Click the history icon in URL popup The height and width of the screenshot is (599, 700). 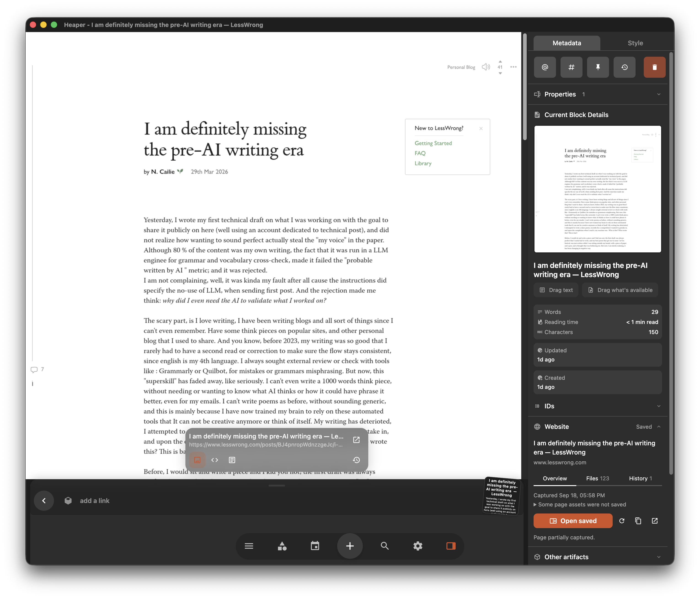(356, 460)
